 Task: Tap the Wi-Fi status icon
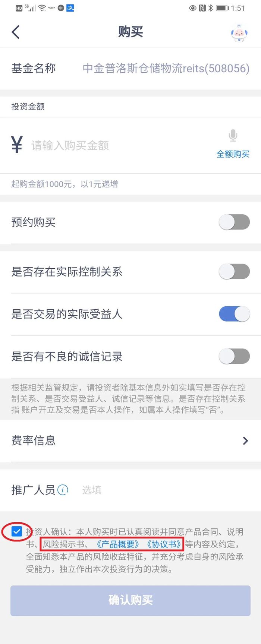coord(42,8)
